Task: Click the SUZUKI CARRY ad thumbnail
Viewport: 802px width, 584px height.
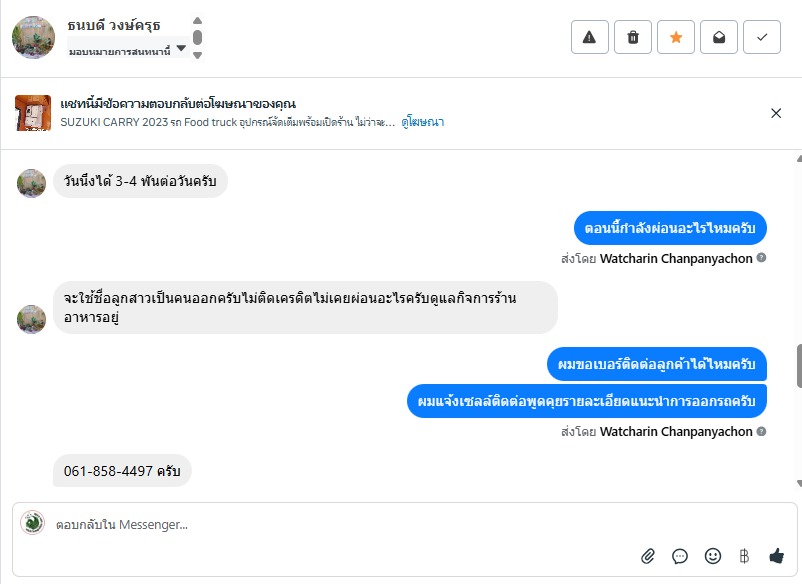Action: (x=33, y=113)
